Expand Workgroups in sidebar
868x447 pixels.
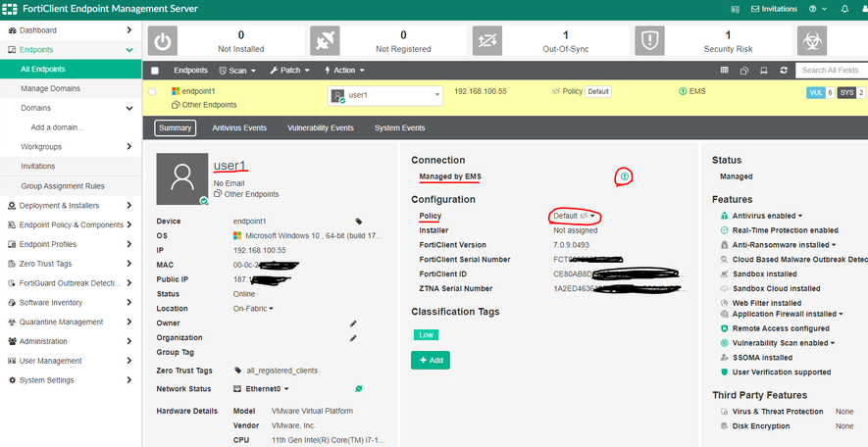point(71,147)
